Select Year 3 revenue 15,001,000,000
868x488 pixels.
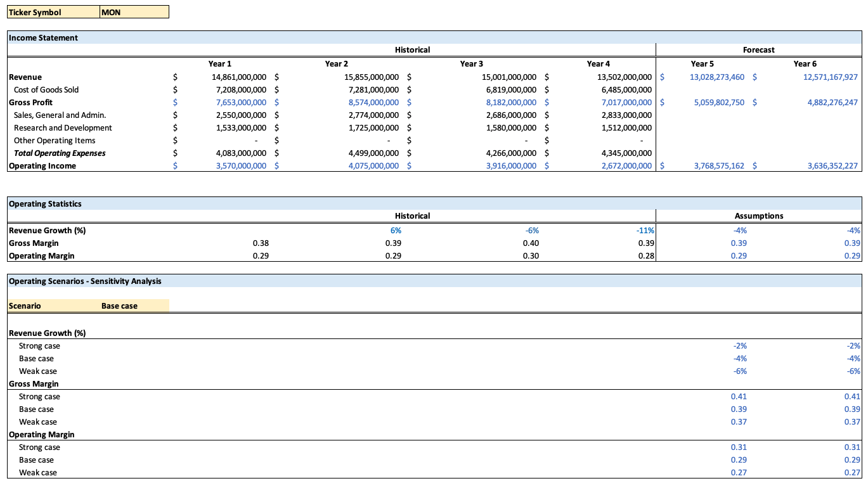pos(508,77)
